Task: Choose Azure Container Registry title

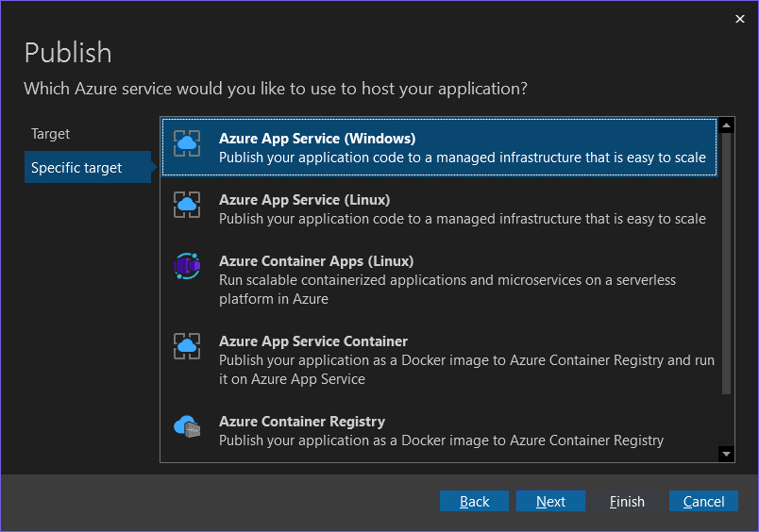Action: click(x=302, y=422)
